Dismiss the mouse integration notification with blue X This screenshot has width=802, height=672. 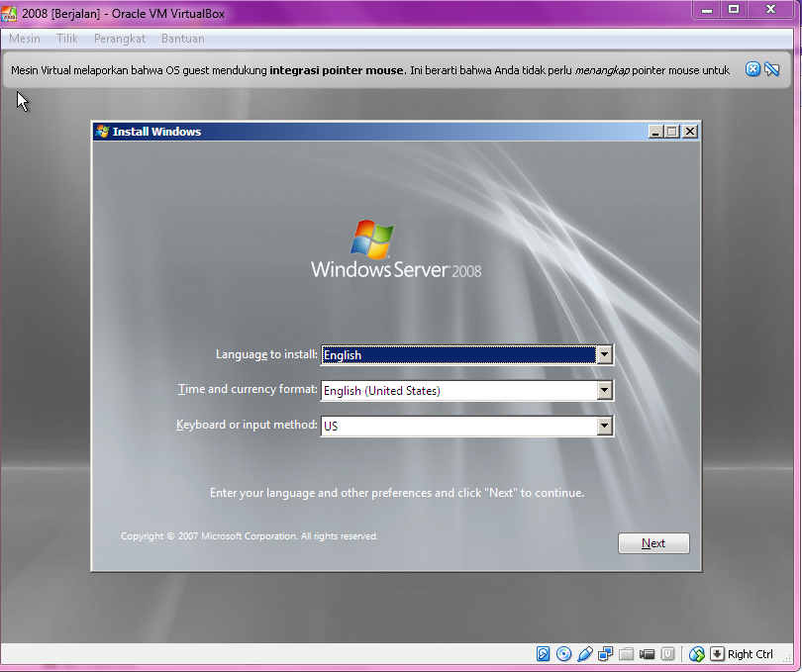coord(752,69)
